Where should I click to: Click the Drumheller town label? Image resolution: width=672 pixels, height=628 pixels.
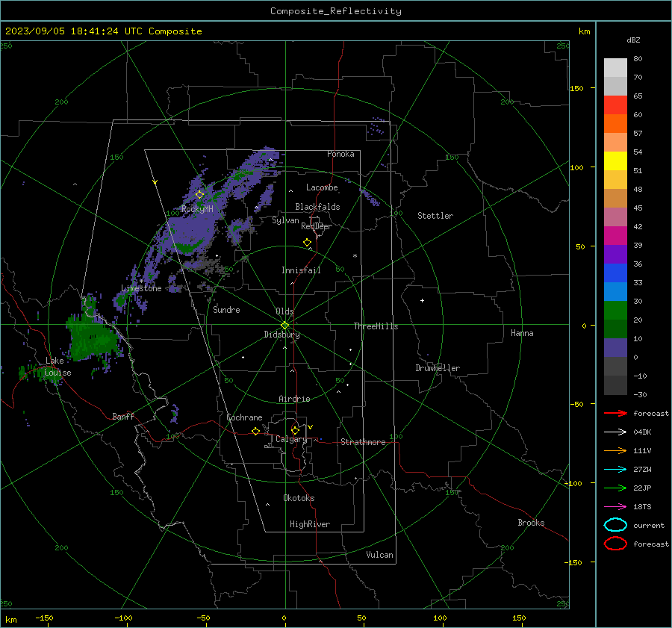point(438,368)
